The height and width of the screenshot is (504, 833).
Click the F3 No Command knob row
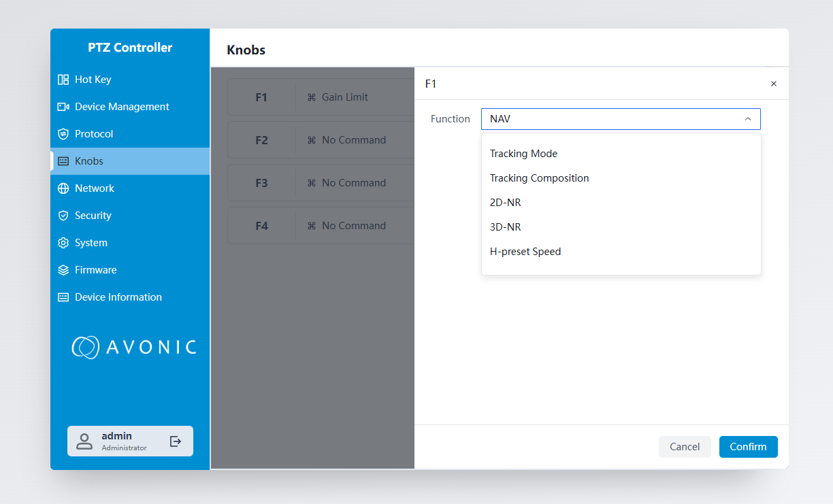click(321, 183)
